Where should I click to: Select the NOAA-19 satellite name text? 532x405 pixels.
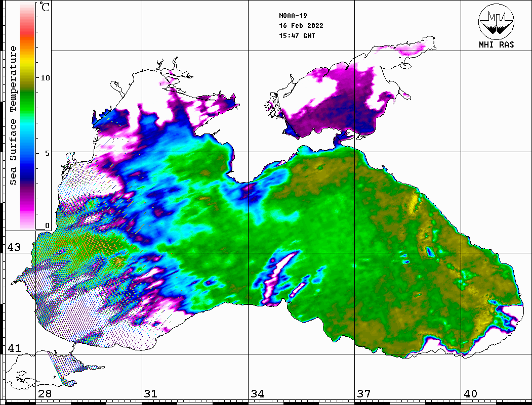click(293, 16)
